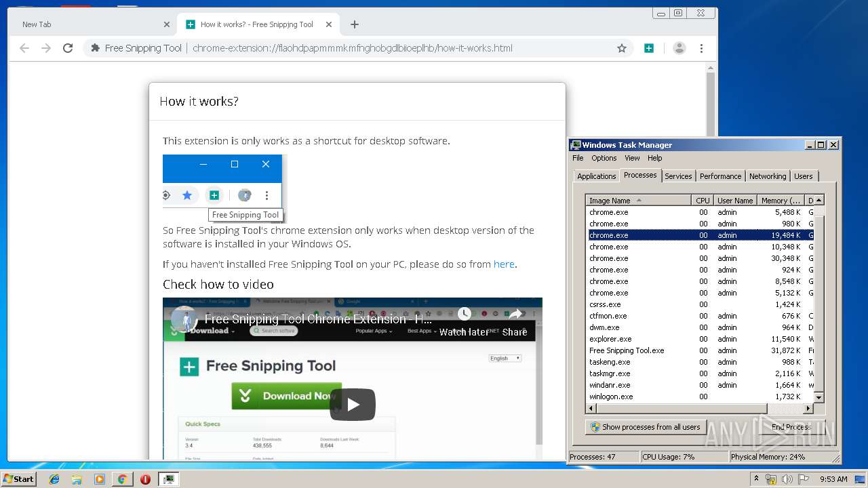Open volume control in tray
This screenshot has width=868, height=488.
(787, 479)
